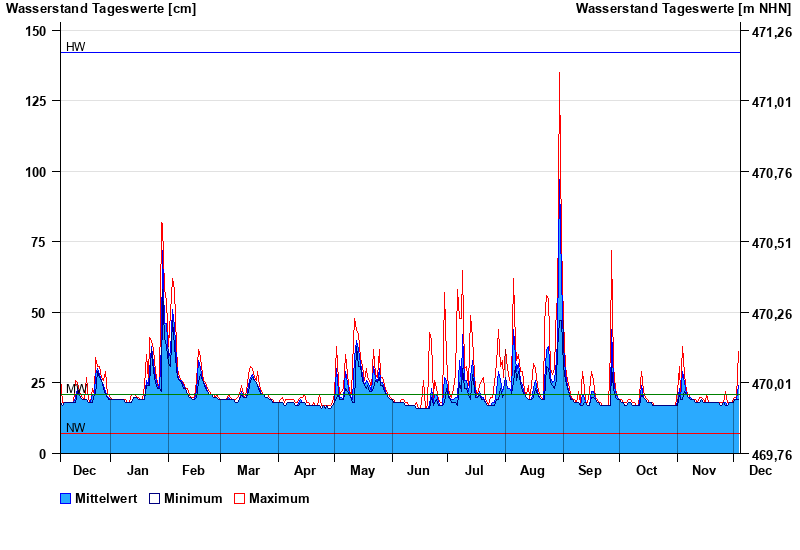Click the black-outlined Minimum legend box

tap(155, 498)
